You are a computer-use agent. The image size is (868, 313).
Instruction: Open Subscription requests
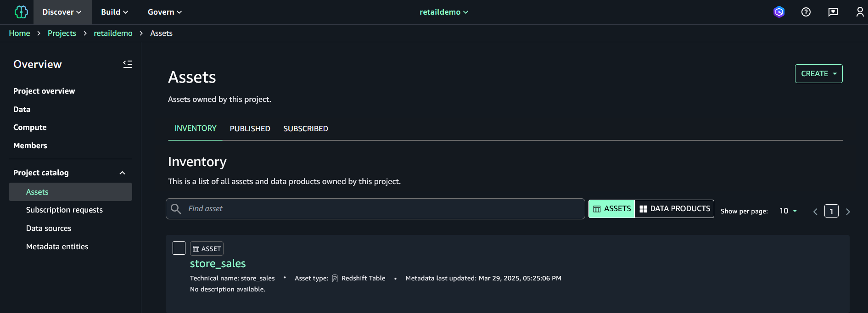(64, 210)
